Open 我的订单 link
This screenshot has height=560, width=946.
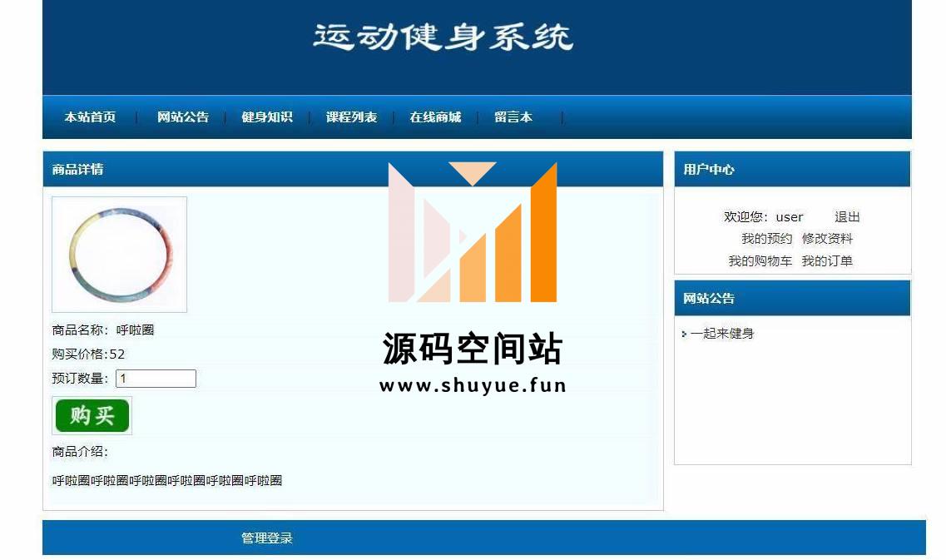tap(827, 260)
